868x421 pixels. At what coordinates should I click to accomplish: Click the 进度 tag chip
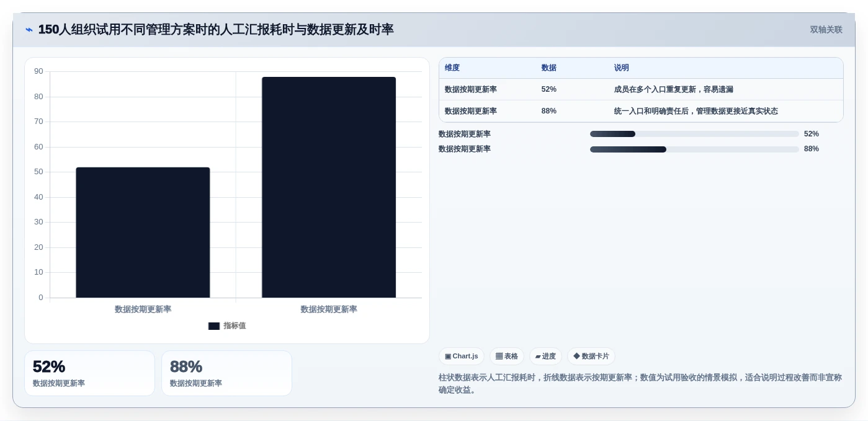[545, 357]
